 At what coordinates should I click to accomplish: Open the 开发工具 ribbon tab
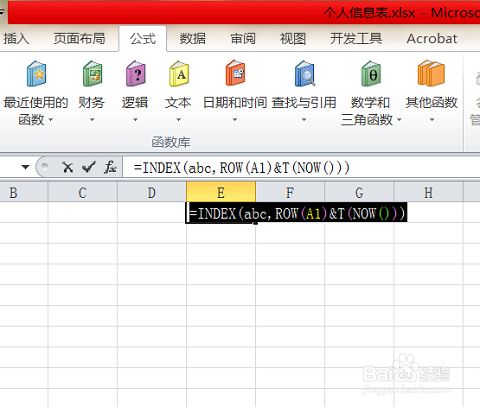tap(356, 39)
